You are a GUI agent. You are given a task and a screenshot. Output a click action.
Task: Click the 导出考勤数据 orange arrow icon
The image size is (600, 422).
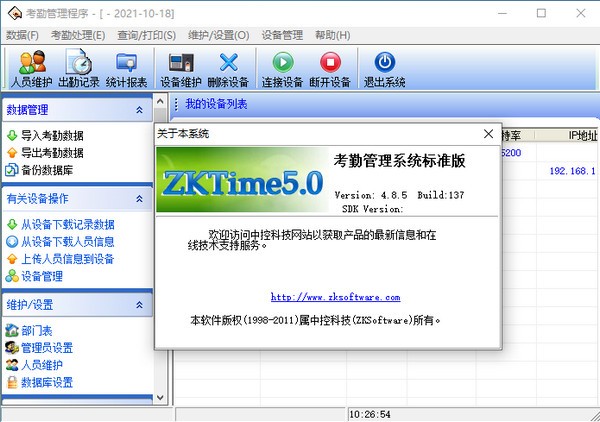click(12, 153)
